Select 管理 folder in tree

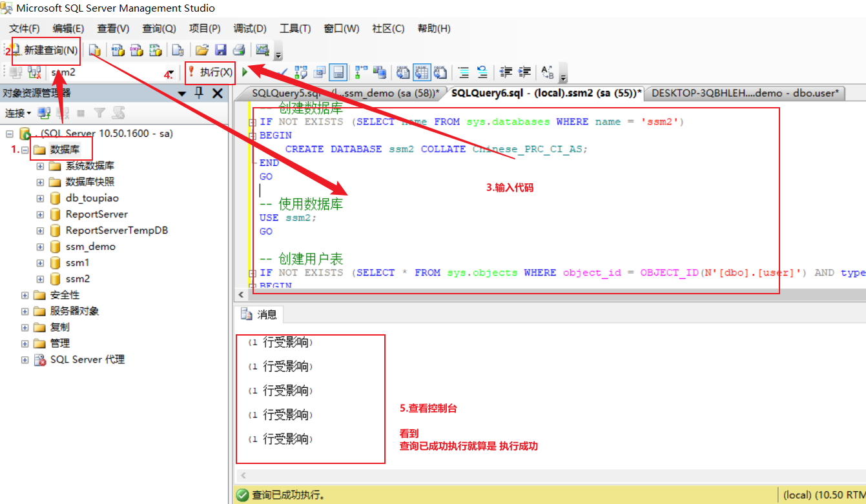point(60,343)
